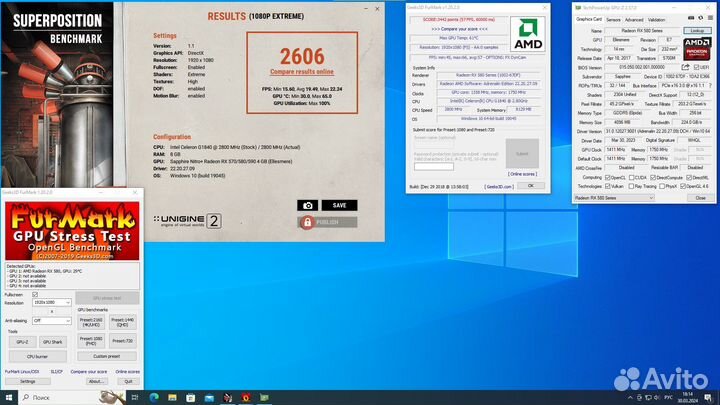Open FurMark Settings button
Screen dimensions: 720x405
28,381
